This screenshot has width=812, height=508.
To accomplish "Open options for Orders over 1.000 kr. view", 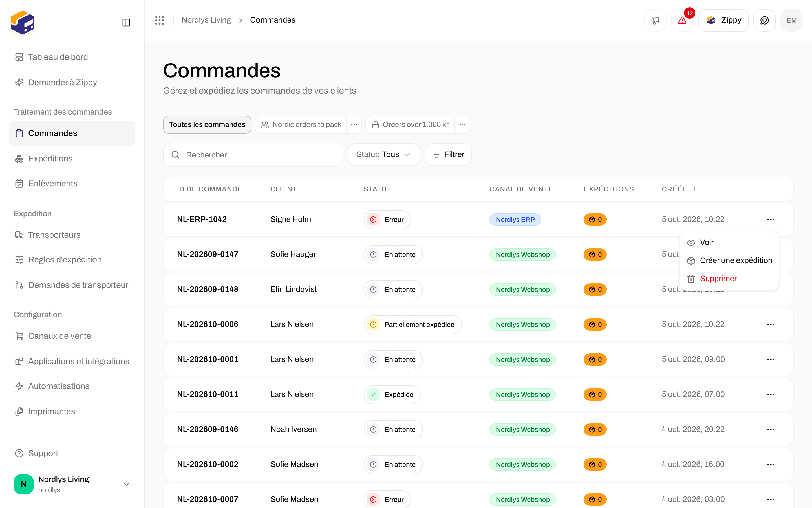I will [x=462, y=125].
